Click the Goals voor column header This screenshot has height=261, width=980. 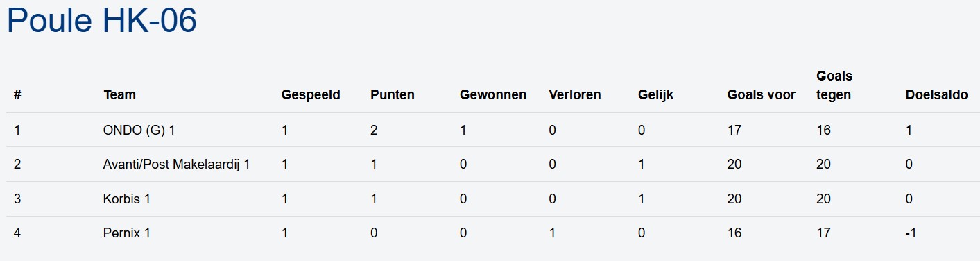[x=762, y=95]
